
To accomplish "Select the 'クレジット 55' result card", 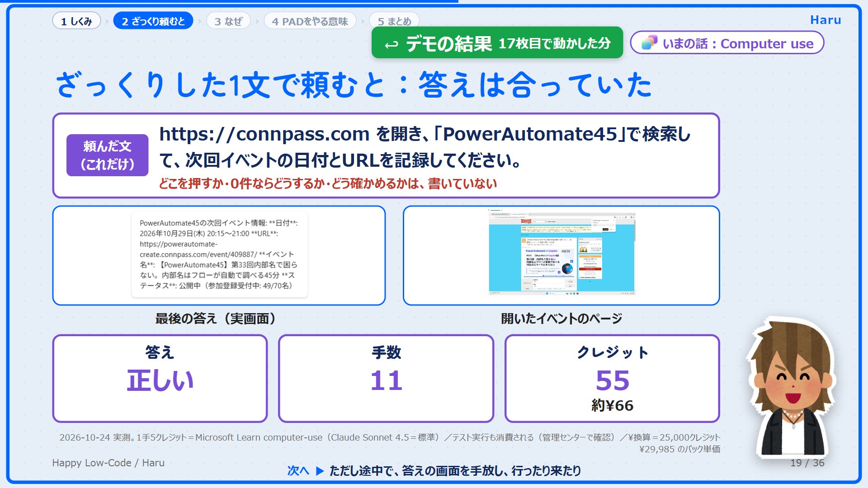I will coord(612,379).
